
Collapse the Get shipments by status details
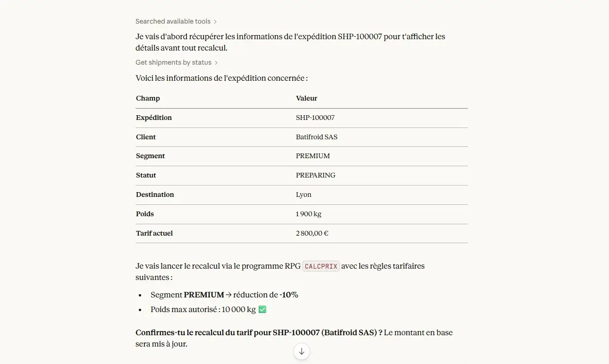[x=173, y=62]
